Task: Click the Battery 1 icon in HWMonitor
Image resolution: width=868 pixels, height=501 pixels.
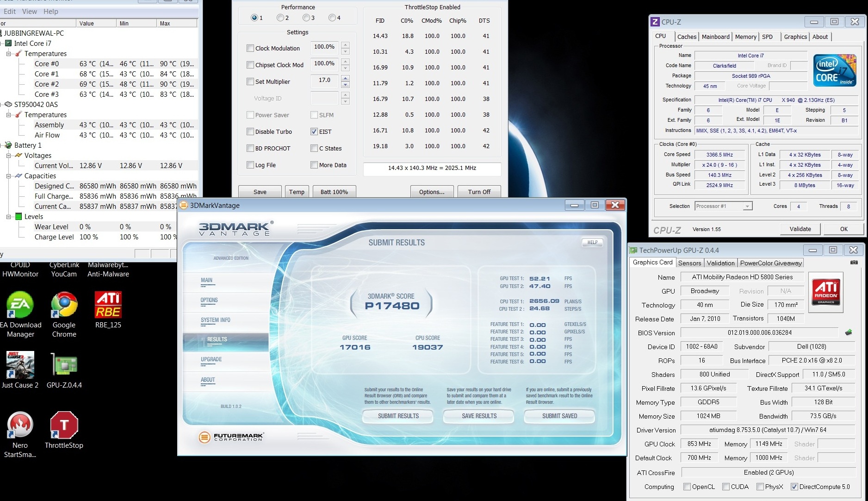Action: 8,145
